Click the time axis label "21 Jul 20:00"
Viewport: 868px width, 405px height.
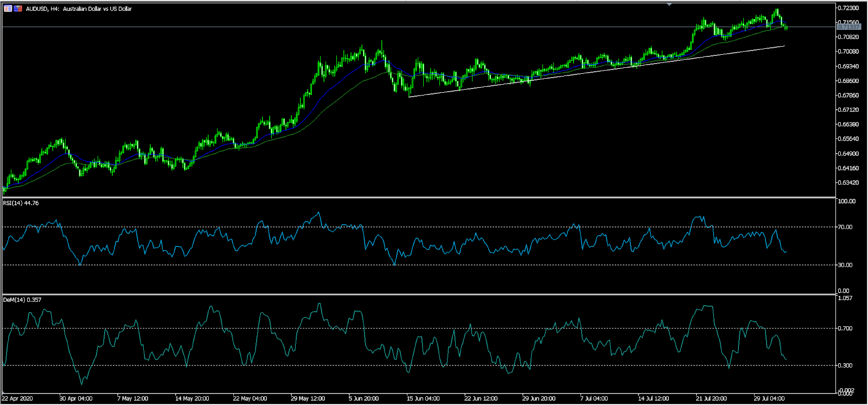pos(711,398)
